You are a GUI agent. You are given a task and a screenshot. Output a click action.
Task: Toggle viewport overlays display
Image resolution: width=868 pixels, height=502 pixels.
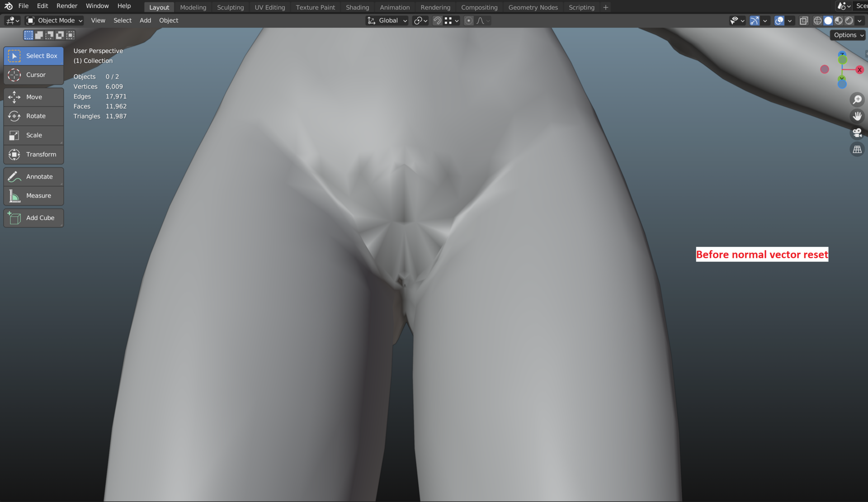pos(779,21)
